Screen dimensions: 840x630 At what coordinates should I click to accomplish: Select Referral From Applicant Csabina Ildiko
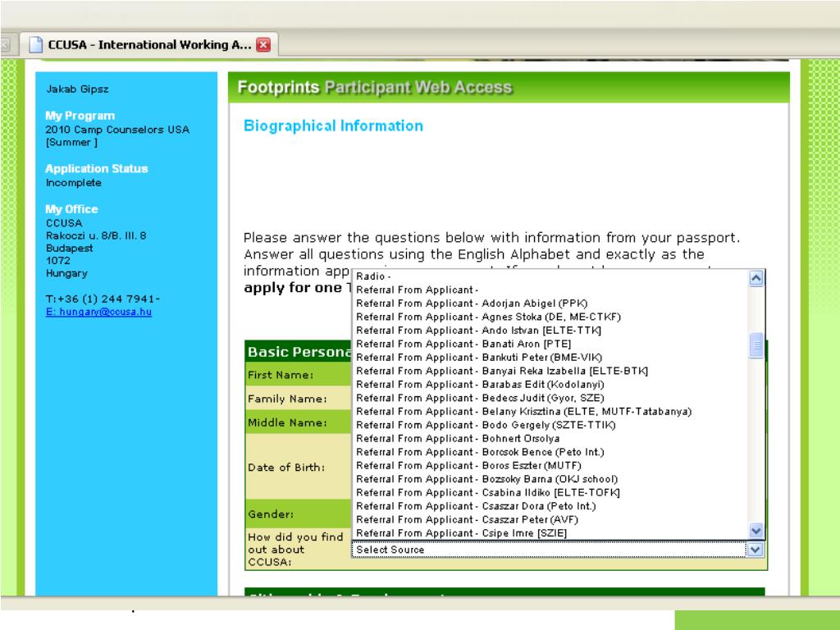[x=550, y=492]
